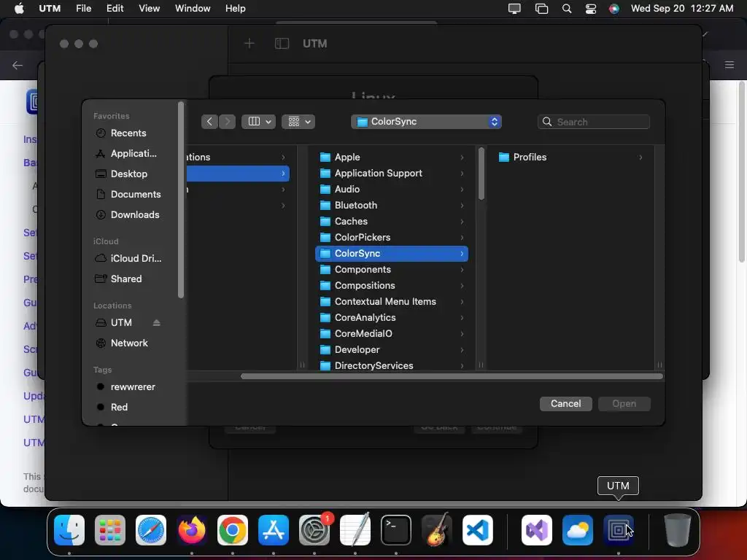Open the Trash in the Dock

click(678, 530)
